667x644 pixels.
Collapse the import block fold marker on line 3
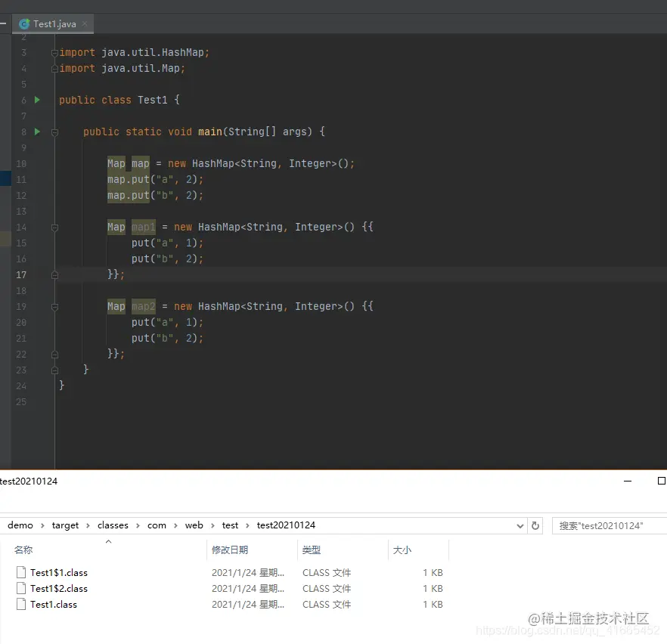click(54, 53)
